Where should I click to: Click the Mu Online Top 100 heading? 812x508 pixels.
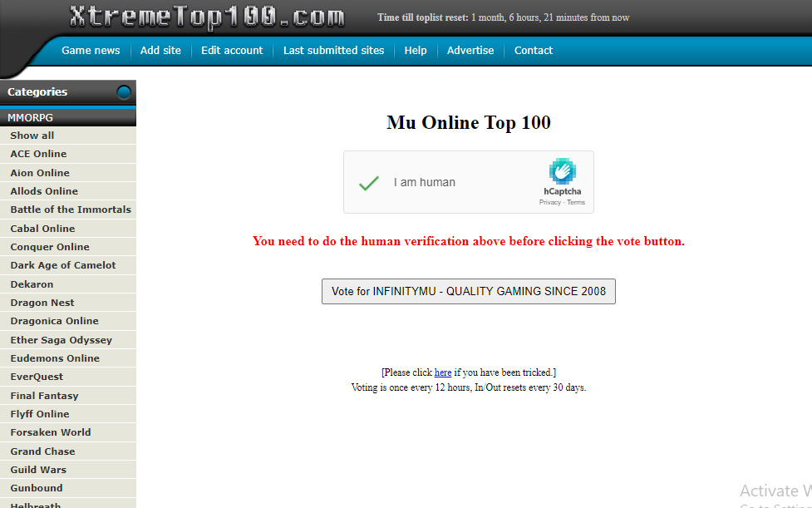[x=469, y=123]
